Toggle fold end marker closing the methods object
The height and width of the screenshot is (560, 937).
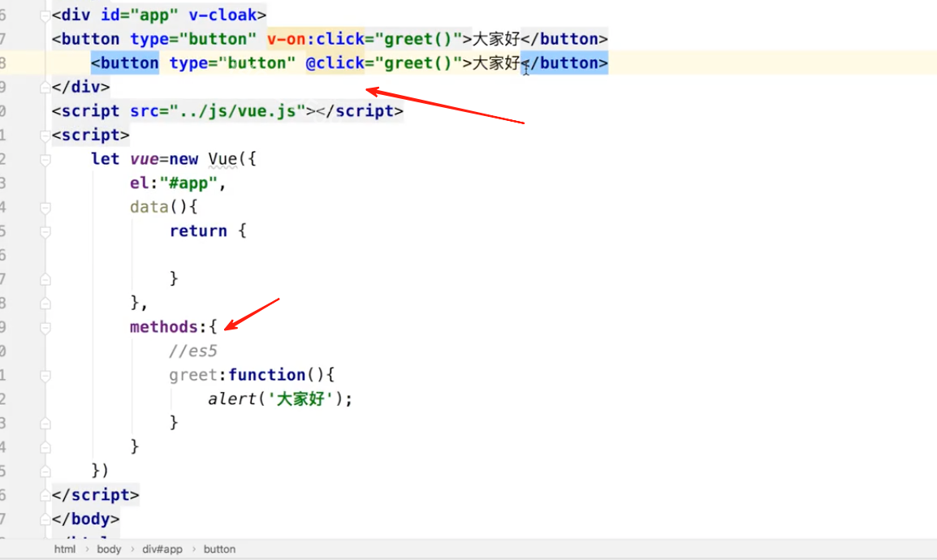pyautogui.click(x=45, y=447)
